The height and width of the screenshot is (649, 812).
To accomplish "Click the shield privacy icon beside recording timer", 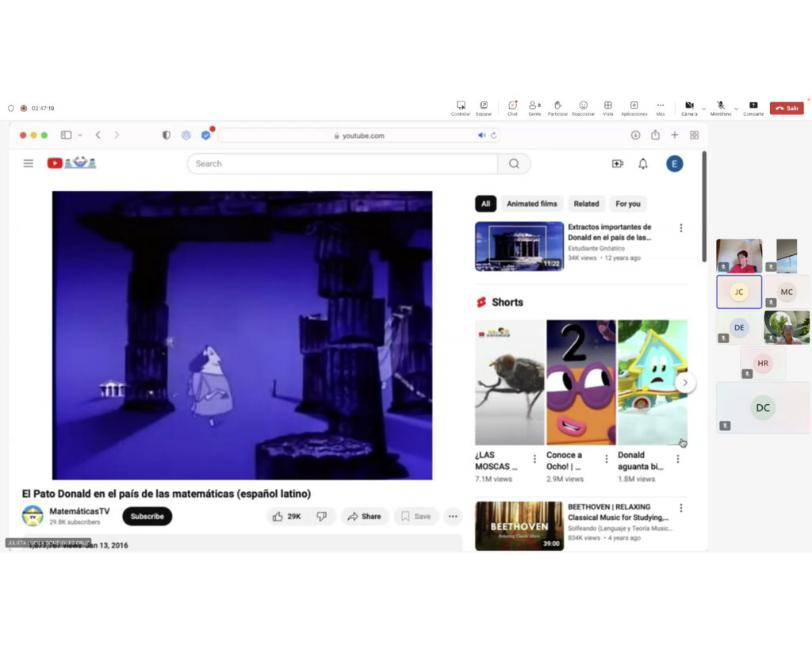I will [11, 108].
